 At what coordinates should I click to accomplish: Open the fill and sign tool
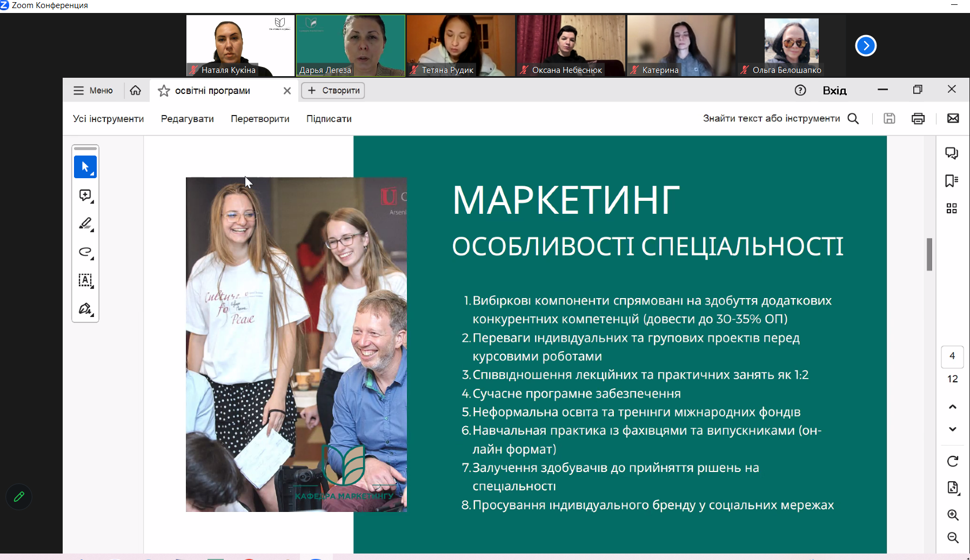tap(85, 309)
